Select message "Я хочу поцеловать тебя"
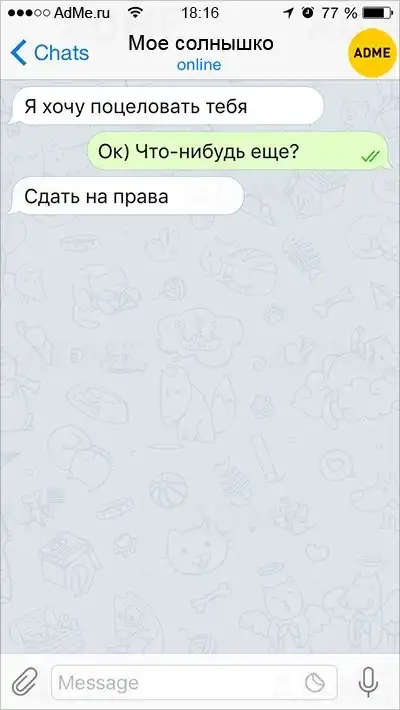This screenshot has height=710, width=400. click(166, 106)
